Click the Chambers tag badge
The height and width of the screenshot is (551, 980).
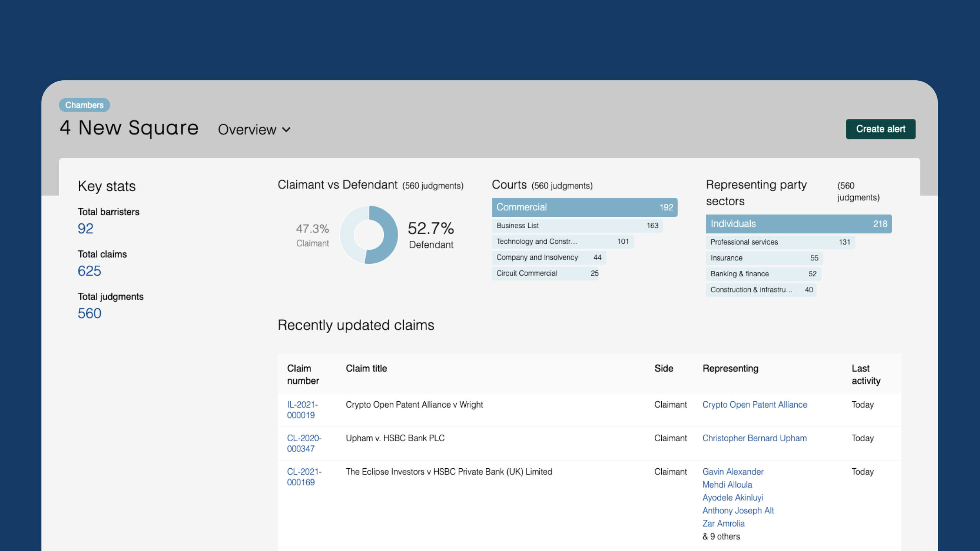[x=84, y=105]
